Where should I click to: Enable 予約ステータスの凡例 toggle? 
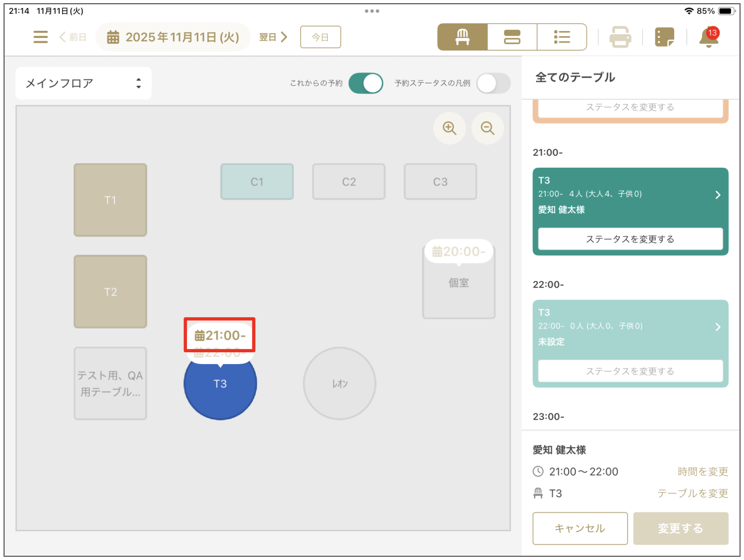pos(493,83)
